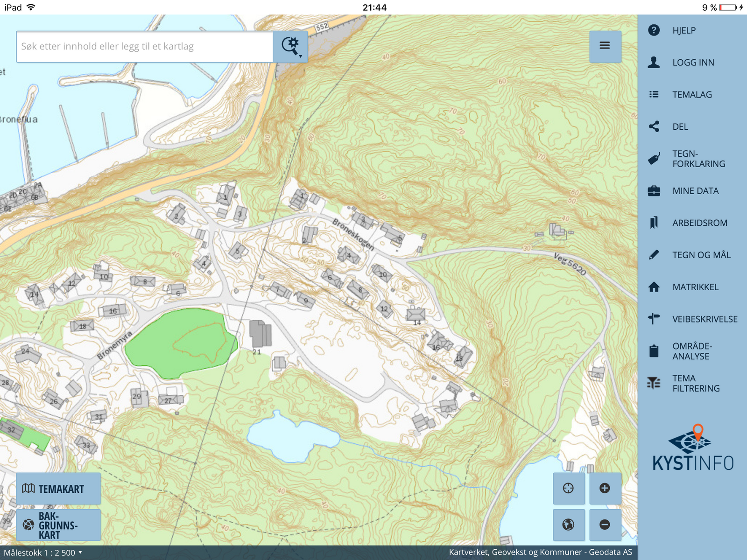Open the Temalag menu item
Screen dimensions: 747x560
pyautogui.click(x=691, y=95)
